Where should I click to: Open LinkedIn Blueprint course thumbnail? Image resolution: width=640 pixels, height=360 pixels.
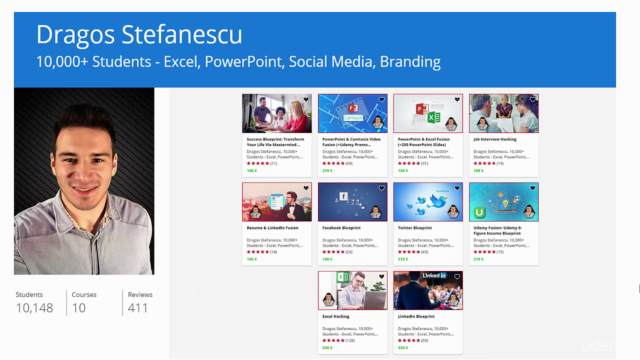click(x=428, y=290)
